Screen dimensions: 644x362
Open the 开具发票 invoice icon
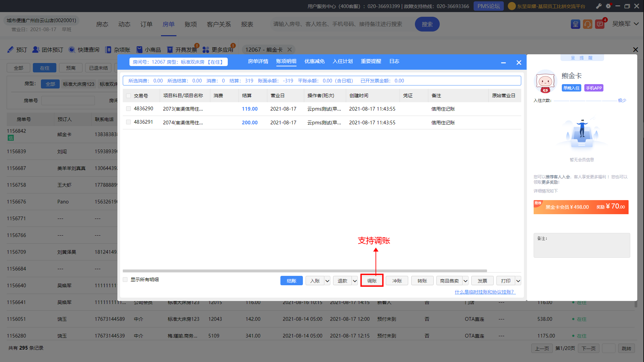coord(170,50)
